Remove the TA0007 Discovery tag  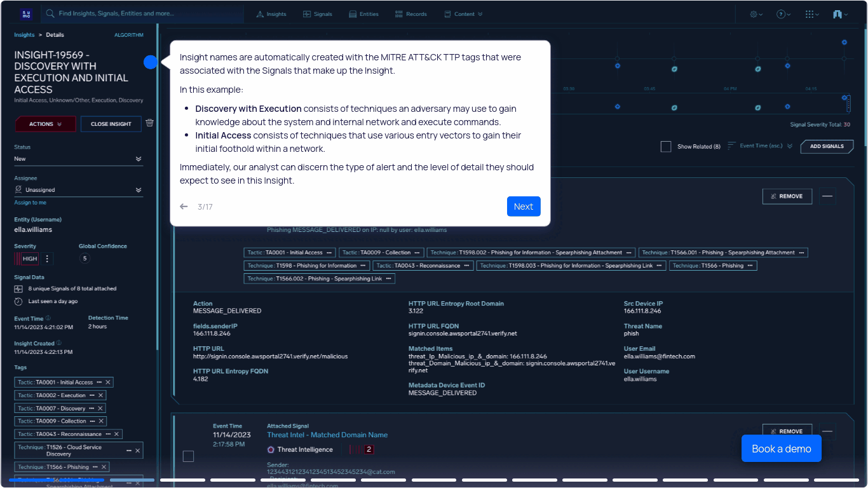tap(100, 409)
